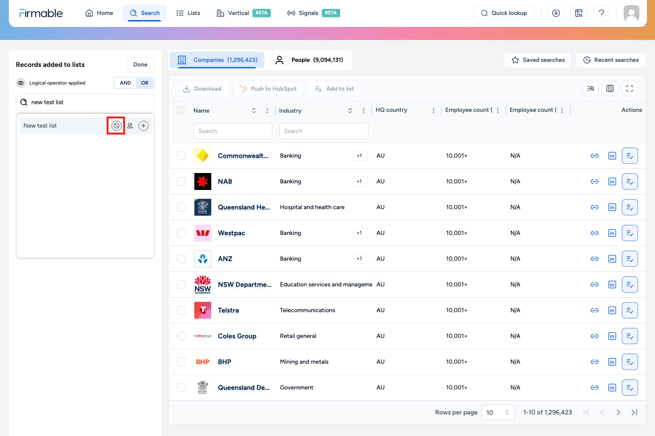
Task: Click the Industry column search box
Action: point(324,131)
